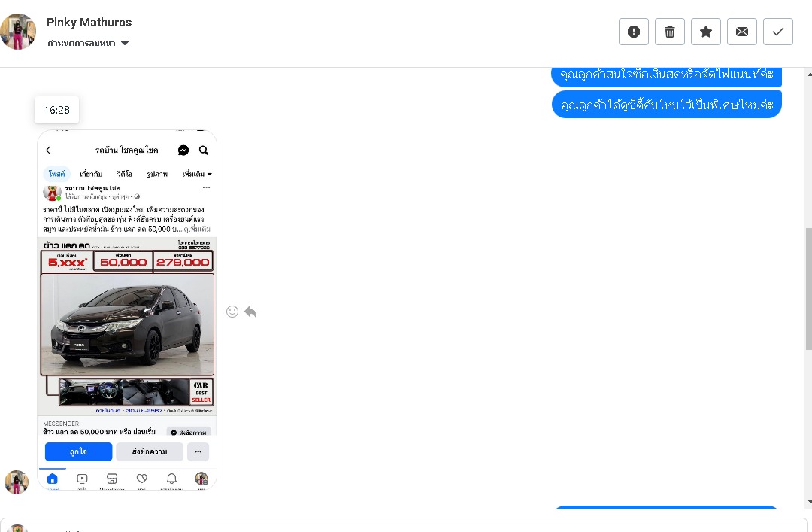Screen dimensions: 812x532
Task: Open Pinky Mathuros profile name
Action: [x=89, y=23]
